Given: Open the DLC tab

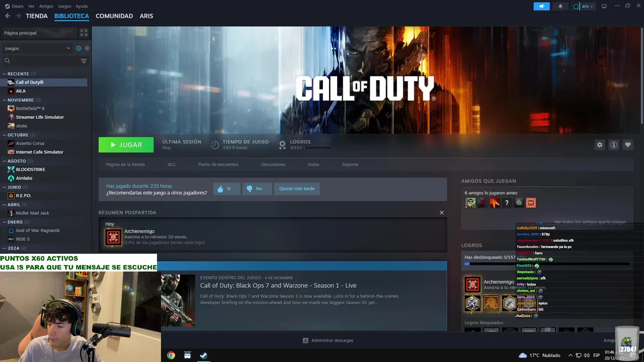Looking at the screenshot, I should pos(172,164).
